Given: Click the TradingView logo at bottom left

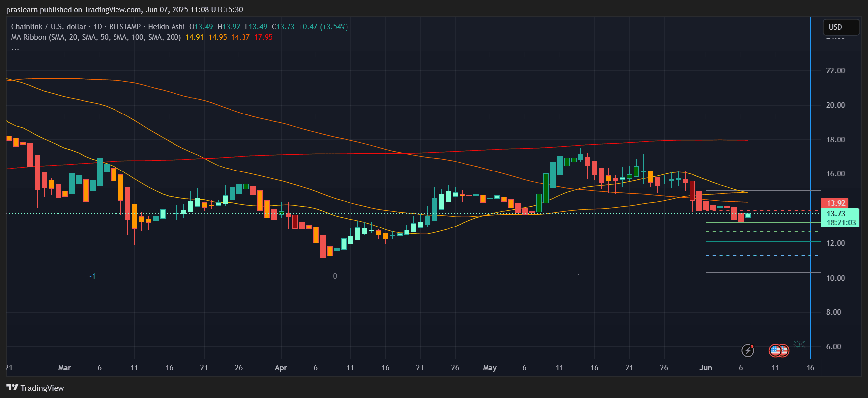Looking at the screenshot, I should pyautogui.click(x=35, y=388).
